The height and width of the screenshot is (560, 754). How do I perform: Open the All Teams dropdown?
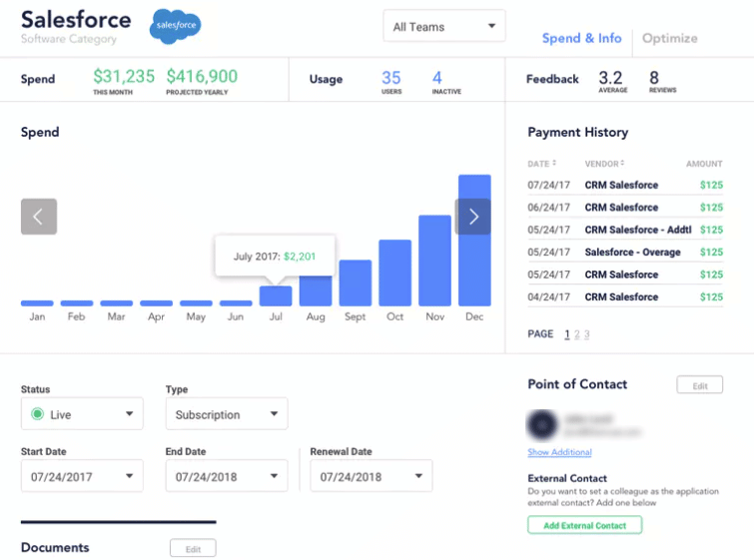click(444, 27)
